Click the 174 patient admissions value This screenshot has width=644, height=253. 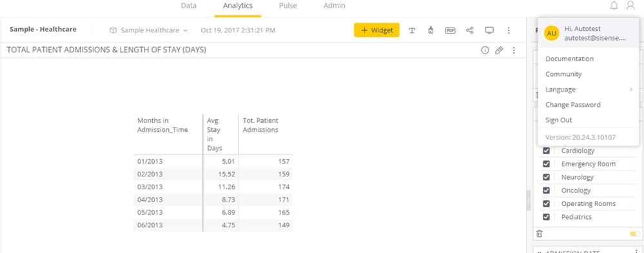point(284,187)
